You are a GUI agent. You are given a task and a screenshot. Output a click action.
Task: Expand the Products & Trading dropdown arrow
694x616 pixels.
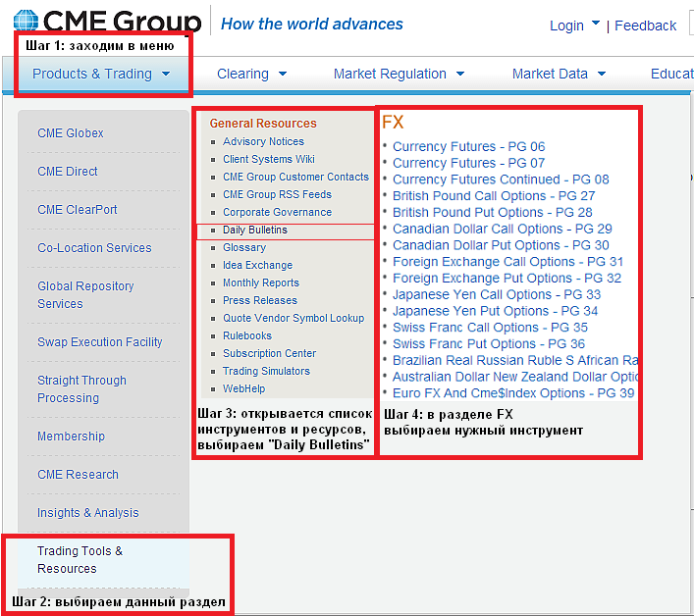click(x=166, y=74)
